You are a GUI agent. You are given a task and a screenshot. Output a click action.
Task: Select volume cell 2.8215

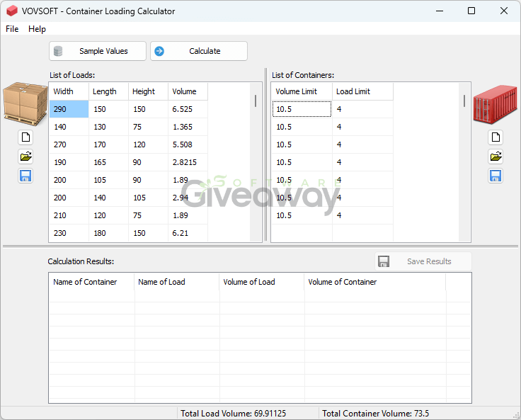coord(188,162)
